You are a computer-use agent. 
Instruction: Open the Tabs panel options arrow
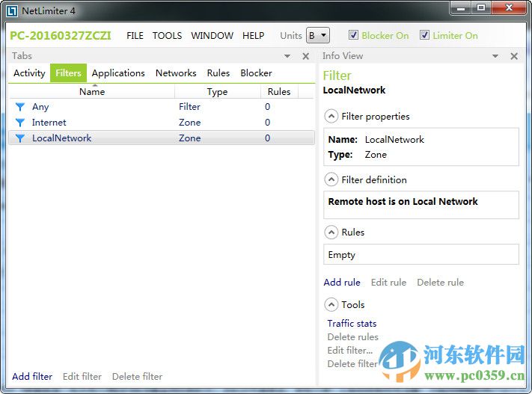287,56
